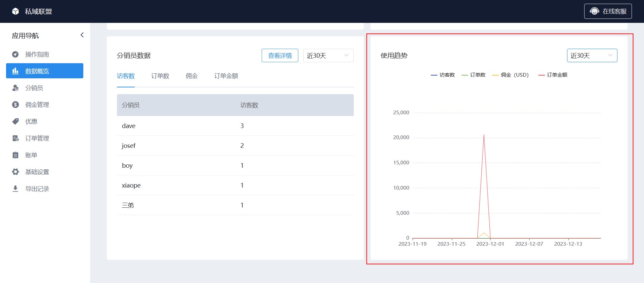Image resolution: width=644 pixels, height=283 pixels.
Task: Go to 佣金管理 page
Action: pos(45,105)
